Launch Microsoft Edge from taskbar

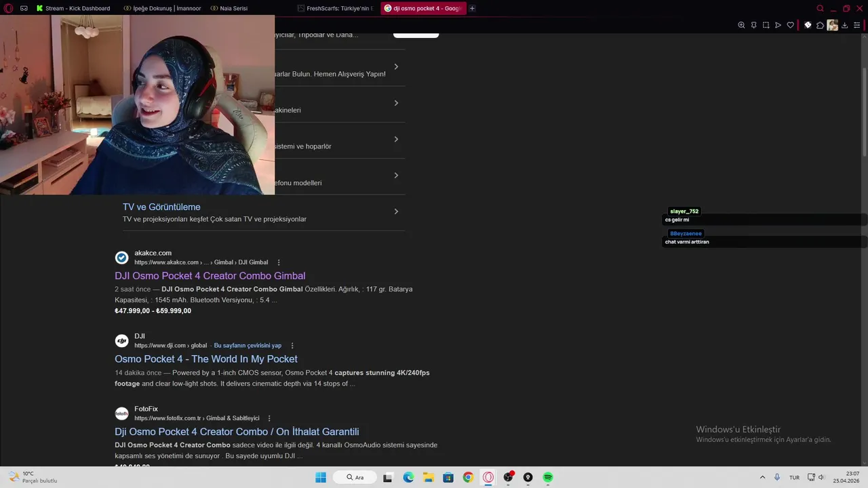click(x=408, y=477)
